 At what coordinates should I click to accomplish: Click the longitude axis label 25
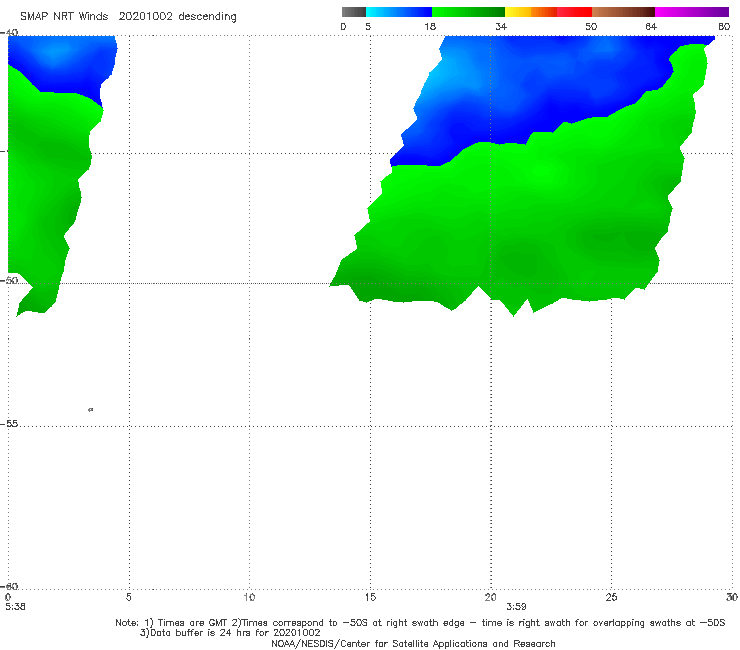pyautogui.click(x=611, y=597)
